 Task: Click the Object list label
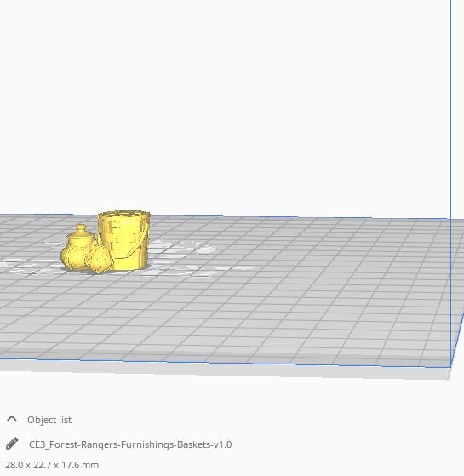(x=49, y=420)
